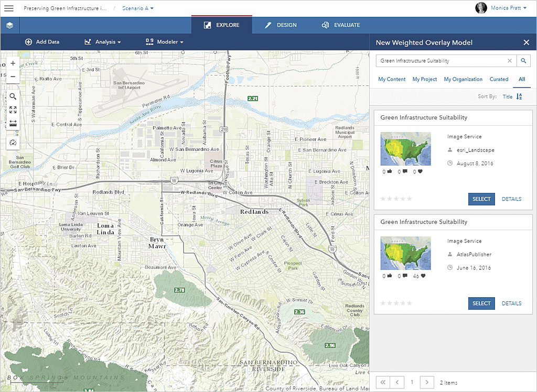
Task: Click the esri_Landscape owner name
Action: [x=475, y=150]
